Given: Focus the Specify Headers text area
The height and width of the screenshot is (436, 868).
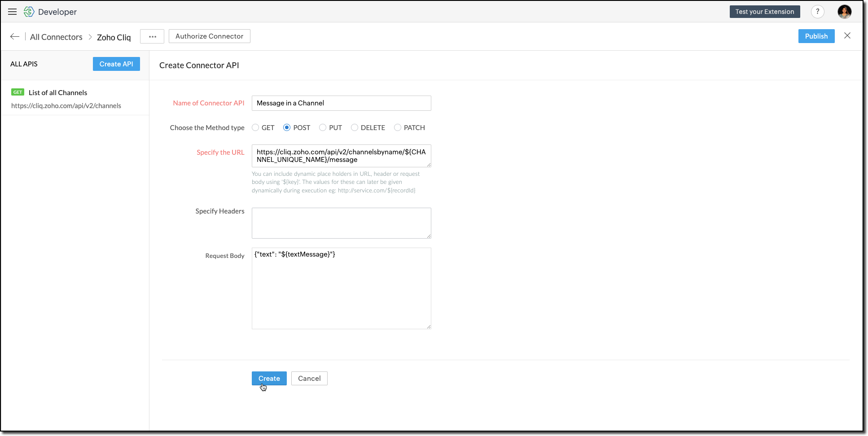Looking at the screenshot, I should coord(342,223).
